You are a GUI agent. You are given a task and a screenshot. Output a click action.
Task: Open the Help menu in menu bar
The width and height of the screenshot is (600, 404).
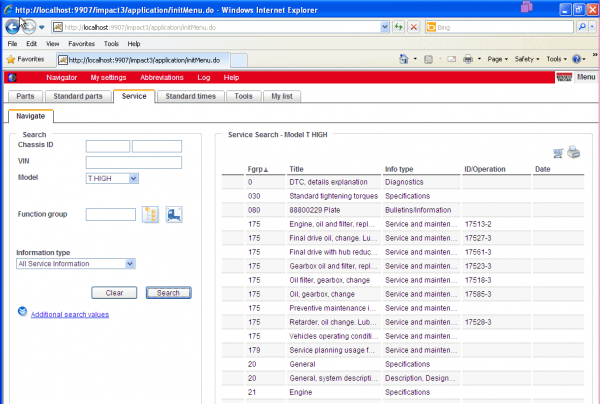[134, 44]
